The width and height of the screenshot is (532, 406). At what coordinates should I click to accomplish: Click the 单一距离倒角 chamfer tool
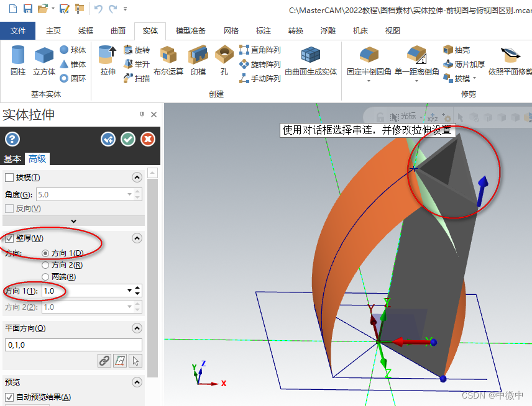pyautogui.click(x=416, y=60)
